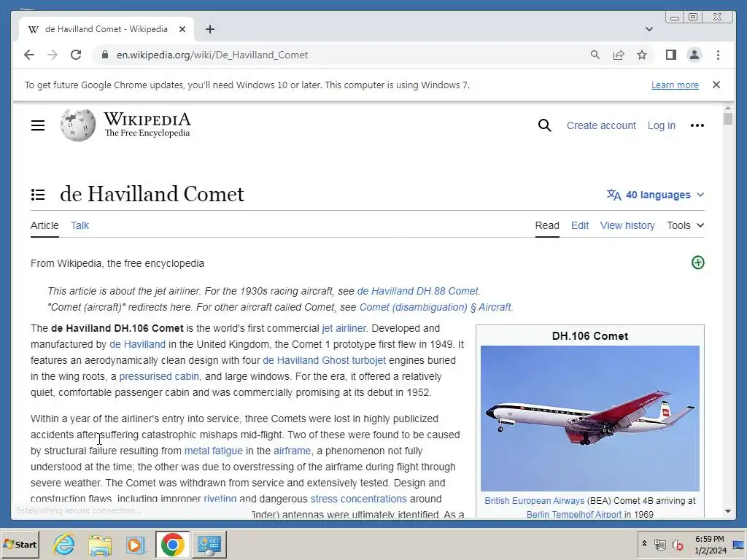Click the lock icon in address bar
This screenshot has width=747, height=560.
click(105, 55)
